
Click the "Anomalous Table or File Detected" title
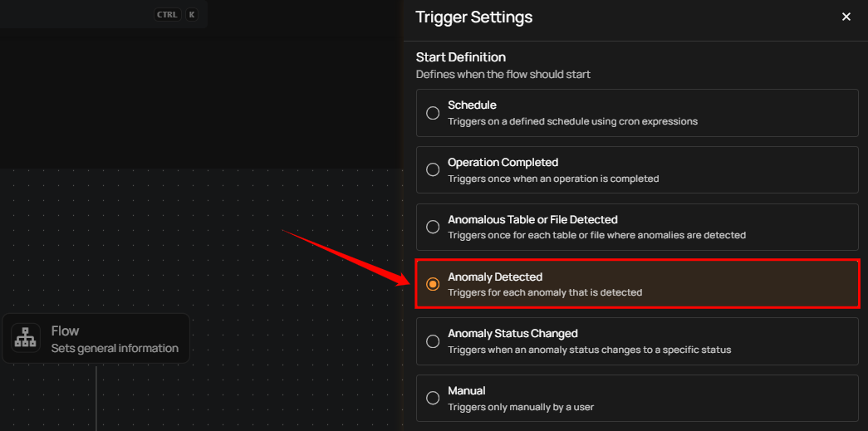532,219
